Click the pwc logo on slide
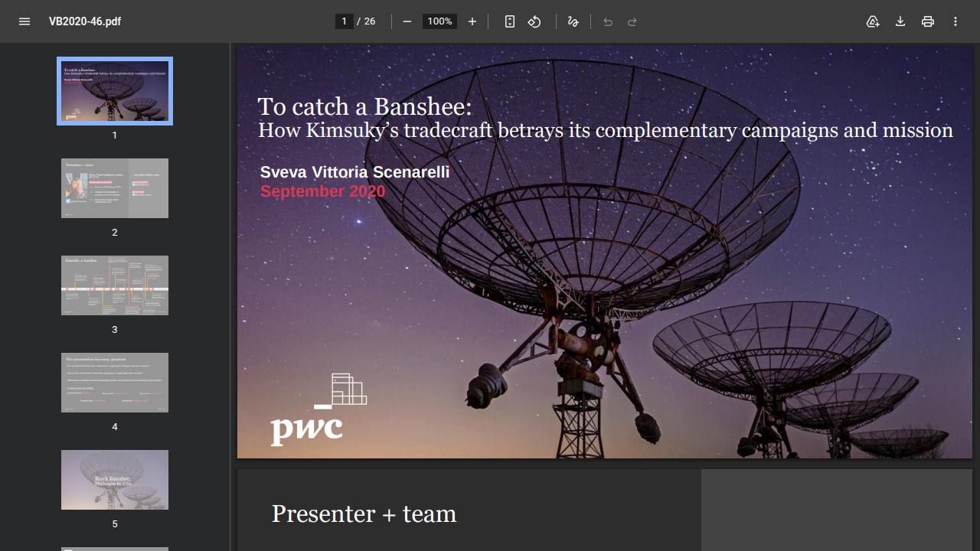This screenshot has height=551, width=980. coord(318,409)
